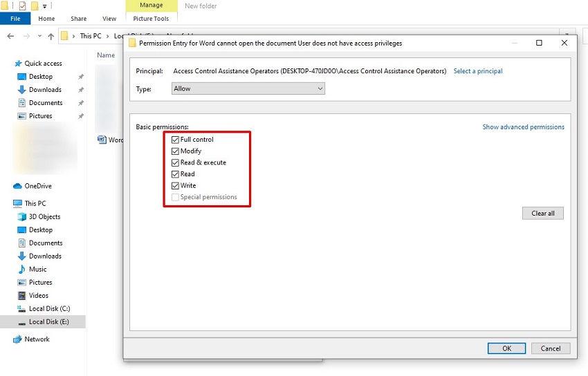Confirm permissions with the OK button
The image size is (588, 376).
click(506, 348)
